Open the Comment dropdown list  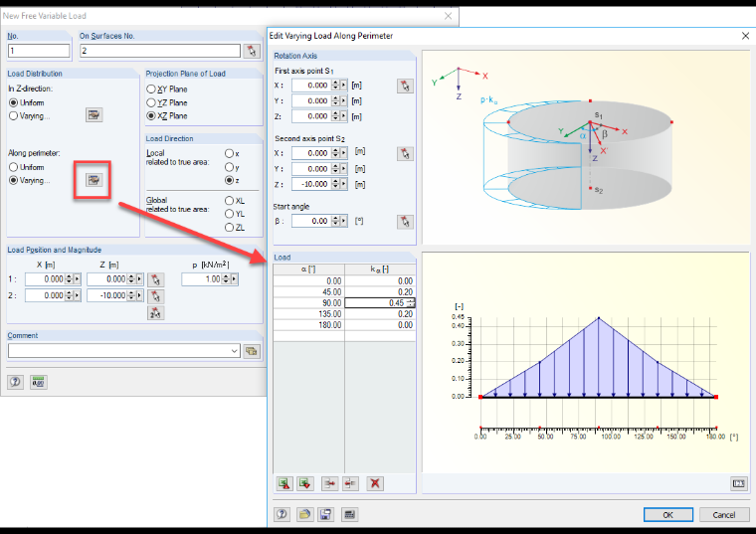[235, 351]
